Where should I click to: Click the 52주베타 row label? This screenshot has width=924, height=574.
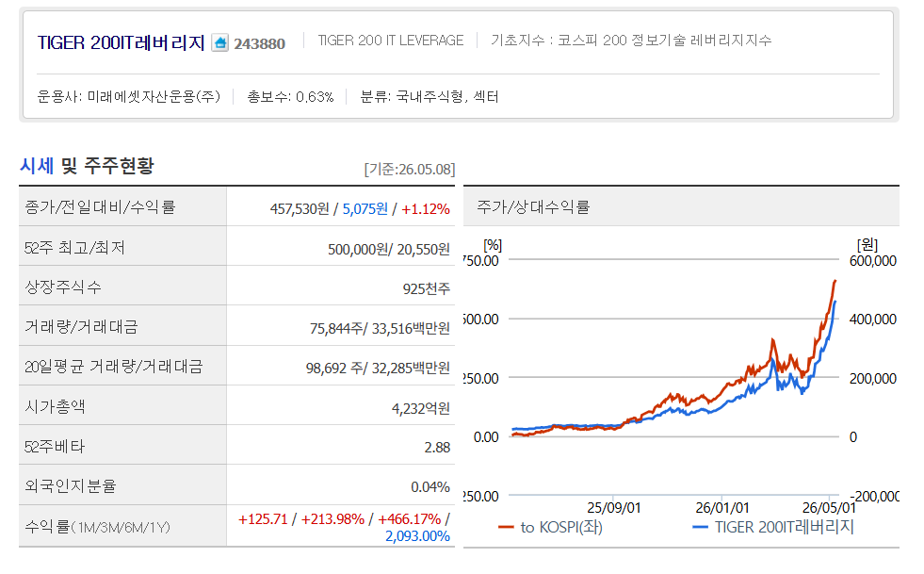coord(55,447)
